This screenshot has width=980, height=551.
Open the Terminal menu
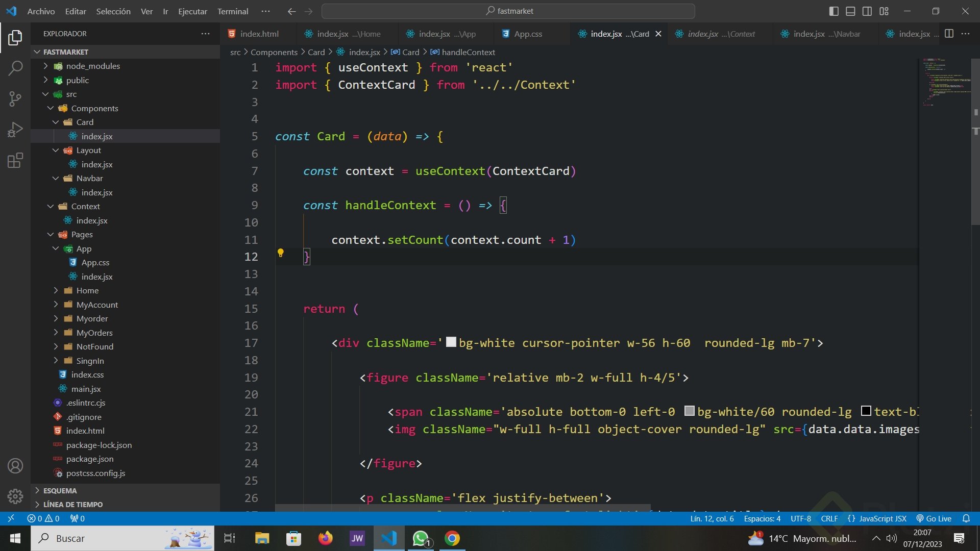click(x=233, y=11)
